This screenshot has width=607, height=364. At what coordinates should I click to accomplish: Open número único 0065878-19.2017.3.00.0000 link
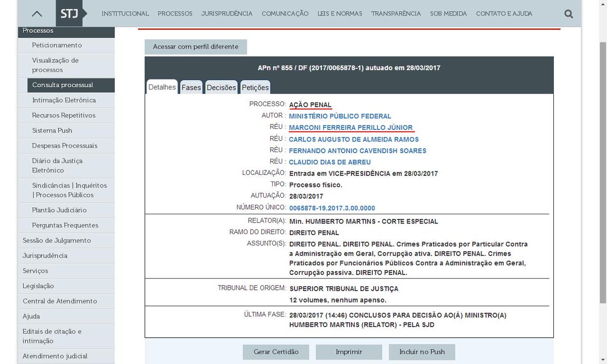pos(332,208)
